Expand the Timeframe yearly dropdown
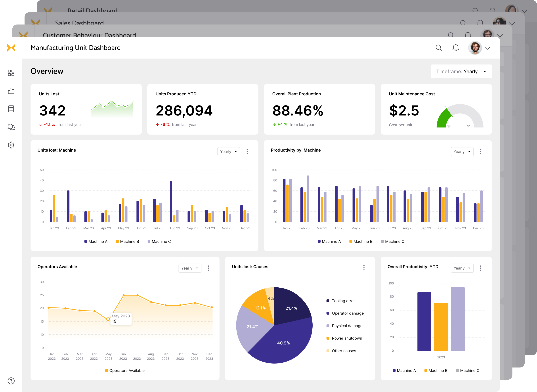Image resolution: width=537 pixels, height=392 pixels. coord(485,71)
